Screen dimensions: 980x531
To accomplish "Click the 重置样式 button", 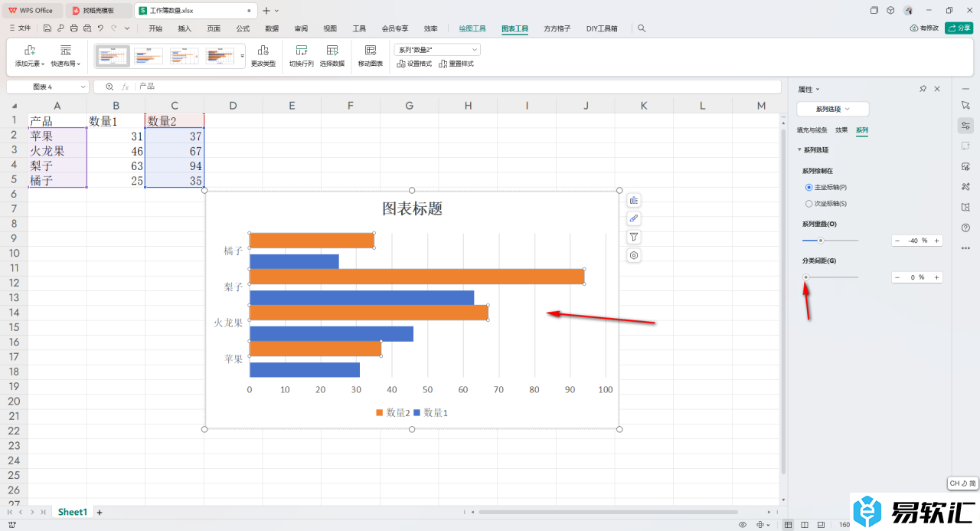I will (456, 64).
